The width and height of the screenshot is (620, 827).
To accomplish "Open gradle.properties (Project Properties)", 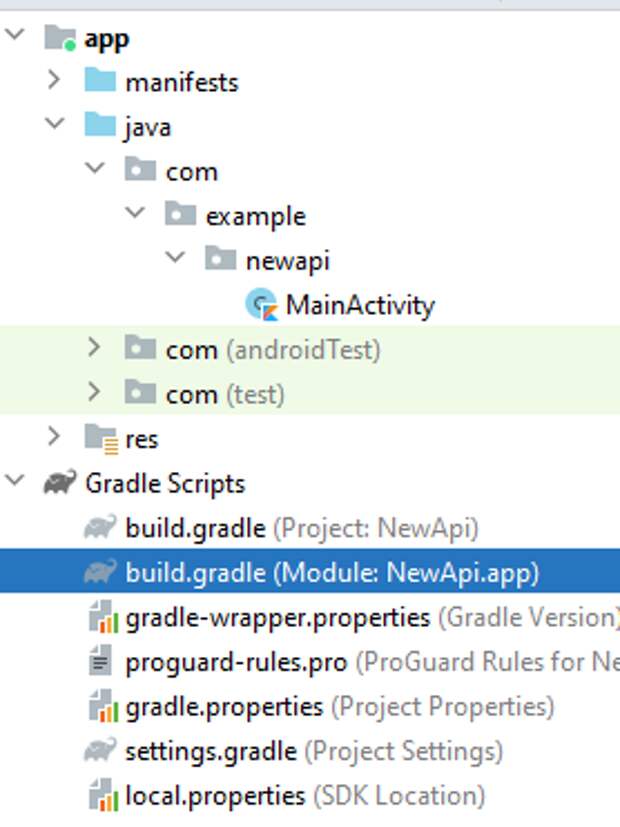I will coord(224,707).
